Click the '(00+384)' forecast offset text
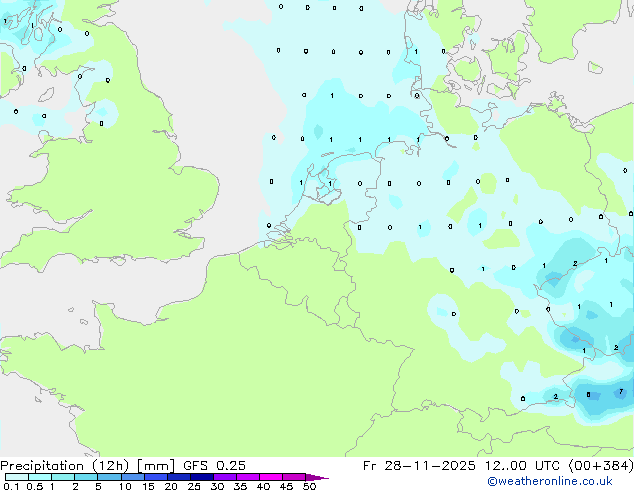Viewport: 634px width, 490px height. 601,466
